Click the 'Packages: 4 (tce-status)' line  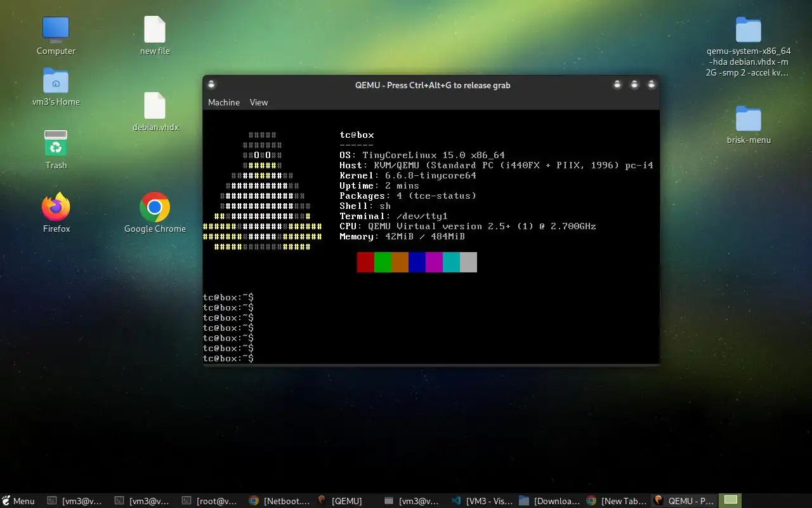pyautogui.click(x=408, y=196)
